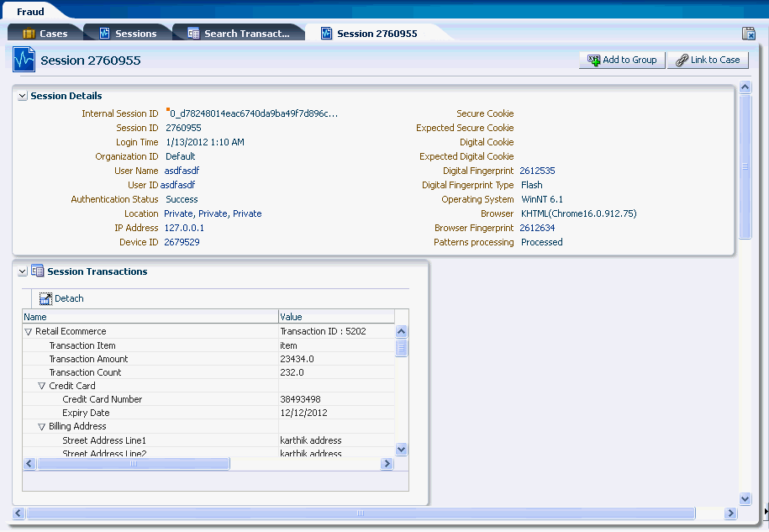Open the User ID asdfasdf link
This screenshot has height=532, width=769.
coord(177,185)
